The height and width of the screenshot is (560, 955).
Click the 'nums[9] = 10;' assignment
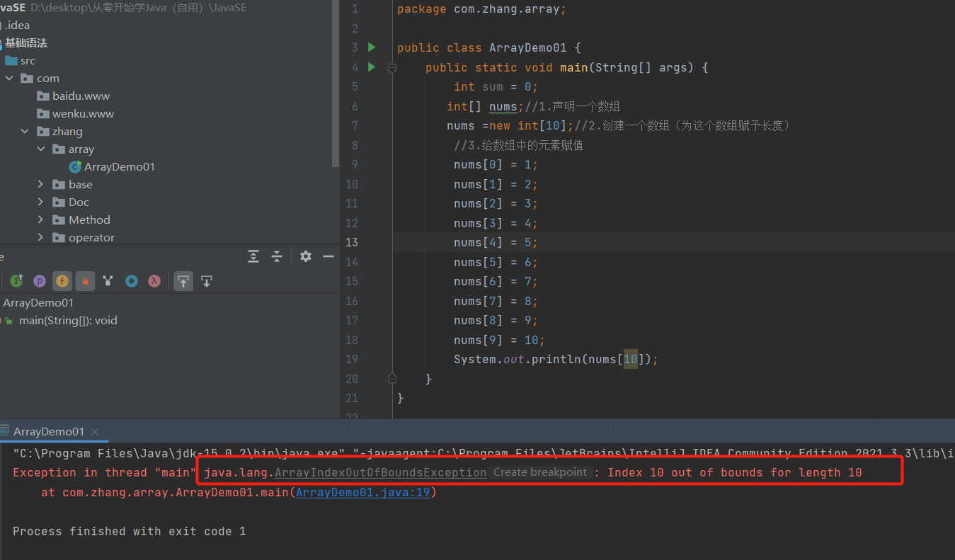coord(500,340)
